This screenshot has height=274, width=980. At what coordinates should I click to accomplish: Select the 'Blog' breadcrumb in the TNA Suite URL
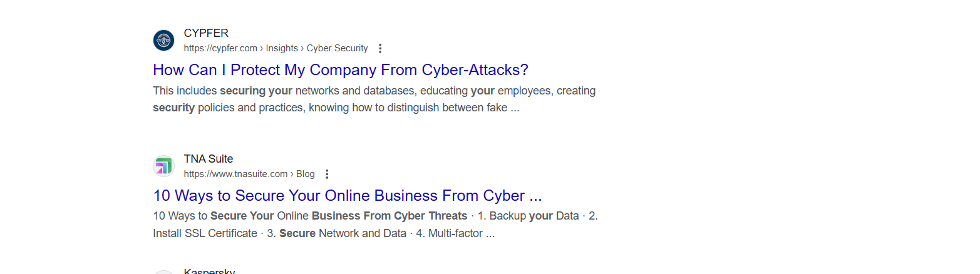coord(306,174)
